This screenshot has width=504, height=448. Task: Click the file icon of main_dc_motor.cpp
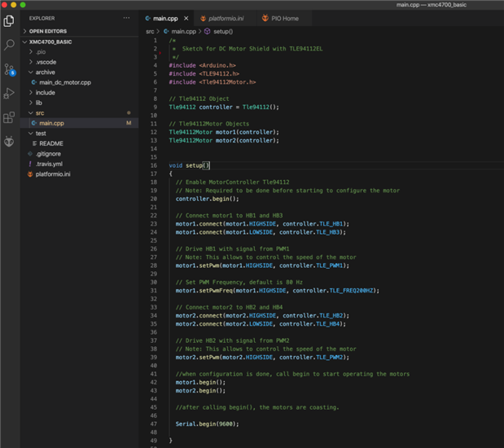coord(33,82)
